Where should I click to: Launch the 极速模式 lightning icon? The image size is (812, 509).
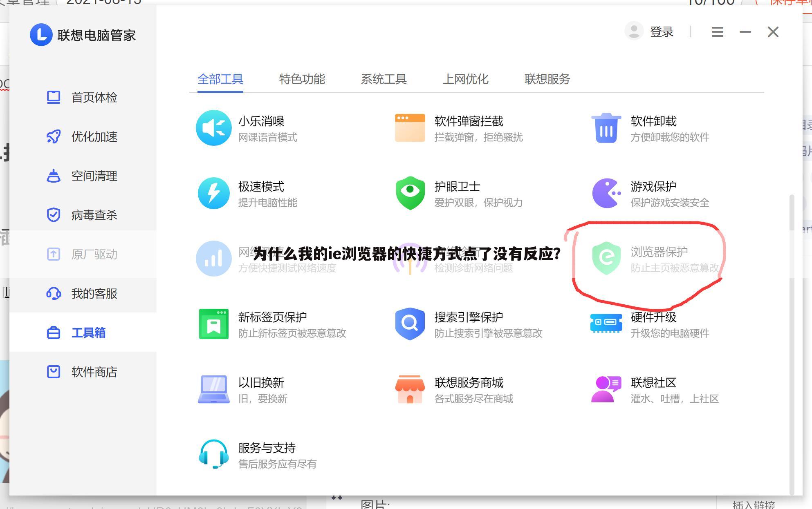point(213,193)
